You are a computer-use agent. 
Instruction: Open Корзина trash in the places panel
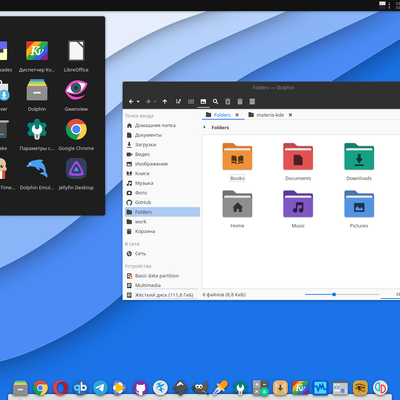[x=162, y=231]
